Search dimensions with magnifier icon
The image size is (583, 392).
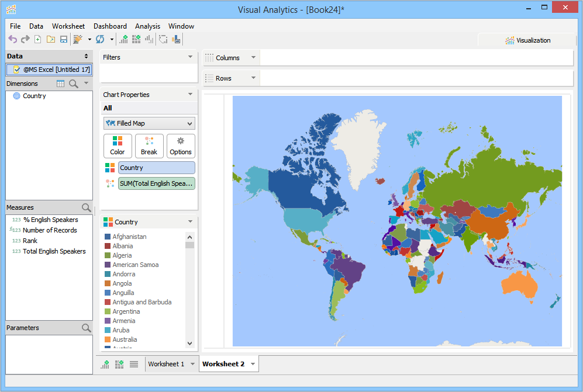click(x=74, y=84)
